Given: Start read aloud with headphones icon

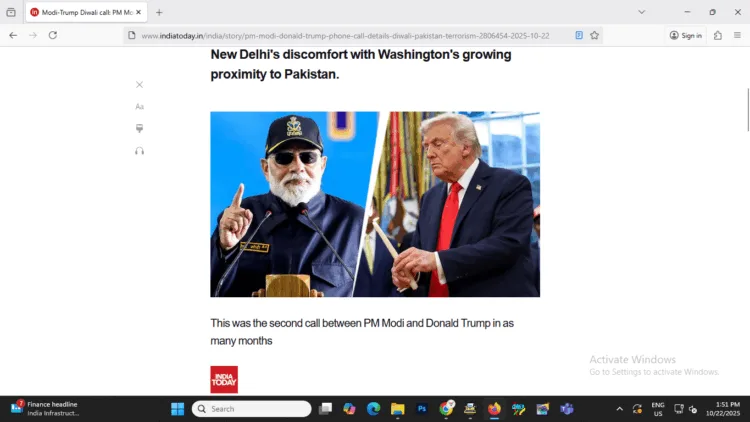Looking at the screenshot, I should click(x=139, y=151).
